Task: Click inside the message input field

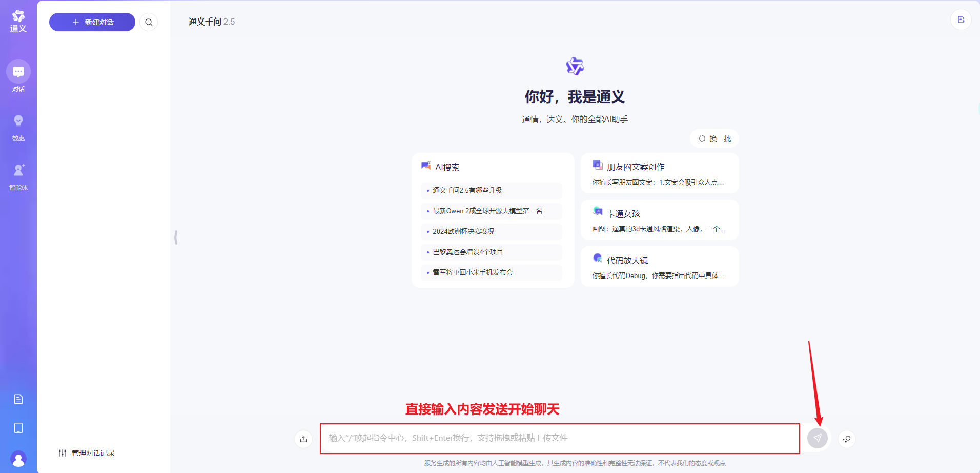Action: coord(559,438)
